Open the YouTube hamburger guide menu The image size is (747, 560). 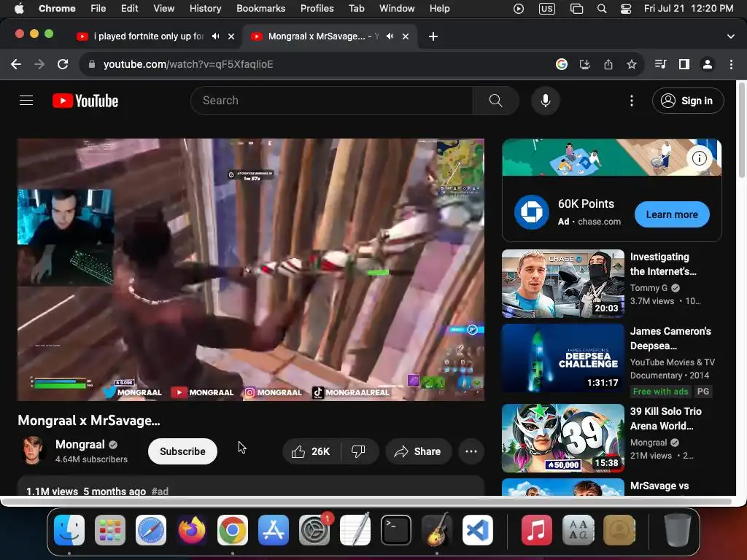pyautogui.click(x=26, y=101)
